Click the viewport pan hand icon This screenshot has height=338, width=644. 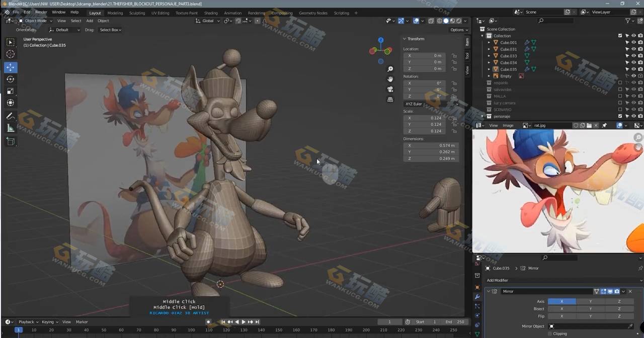point(390,79)
